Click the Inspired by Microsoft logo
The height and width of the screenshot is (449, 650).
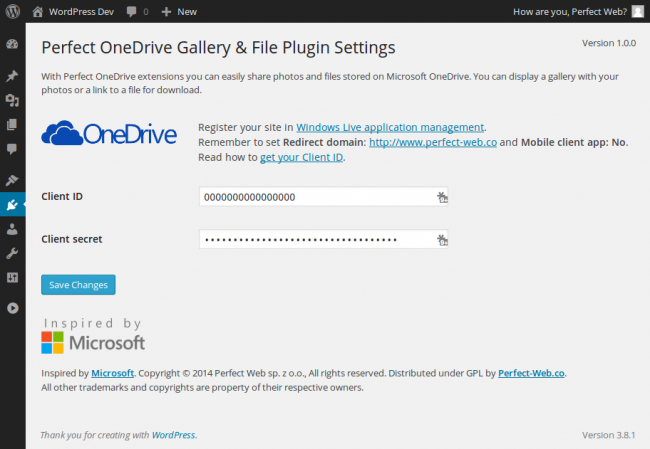click(93, 336)
